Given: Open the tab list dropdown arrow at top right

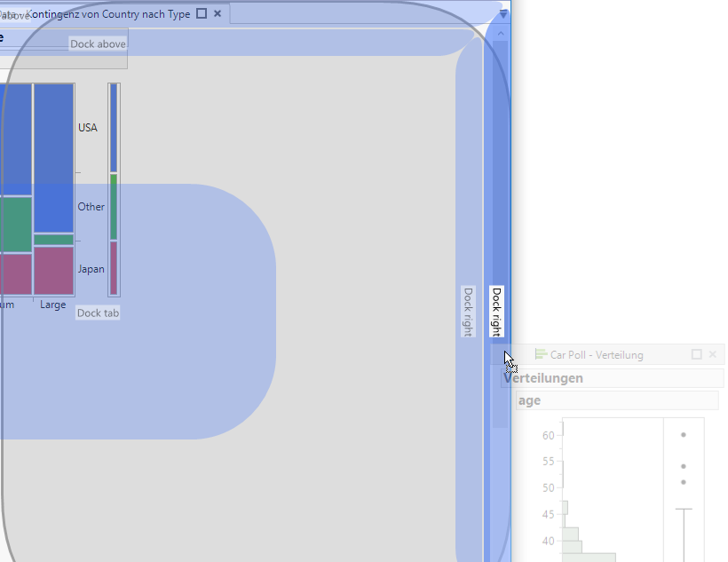Looking at the screenshot, I should 503,14.
